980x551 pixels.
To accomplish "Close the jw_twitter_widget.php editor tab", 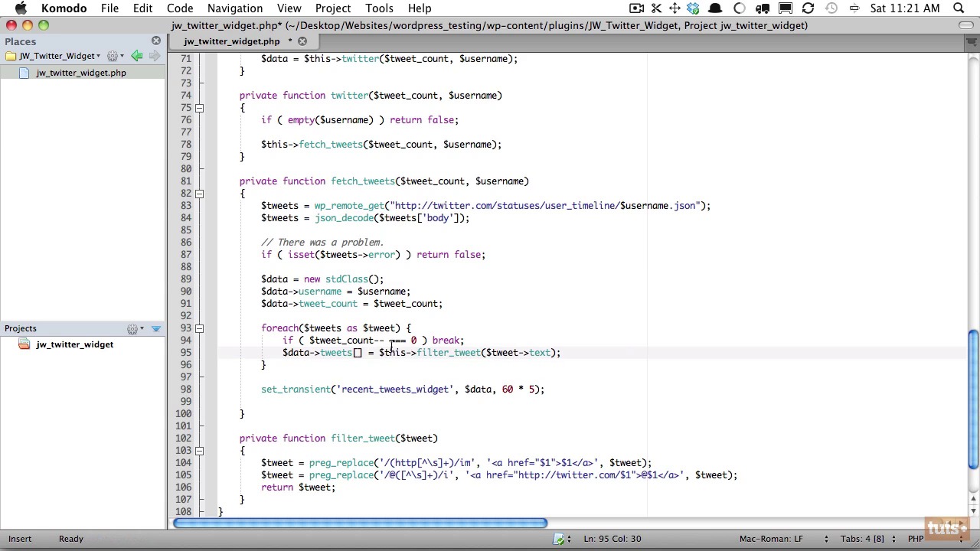I will [302, 41].
